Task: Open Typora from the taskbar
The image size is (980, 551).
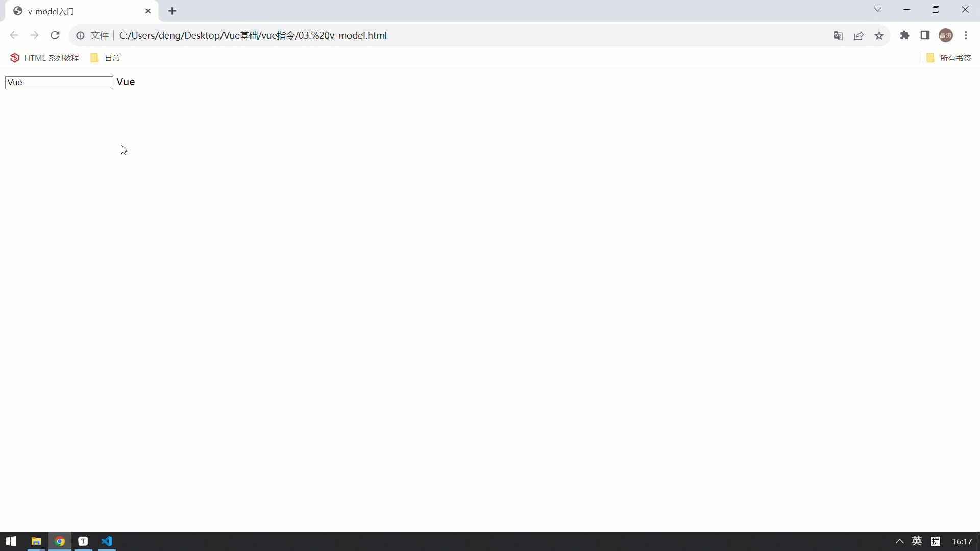Action: coord(83,541)
